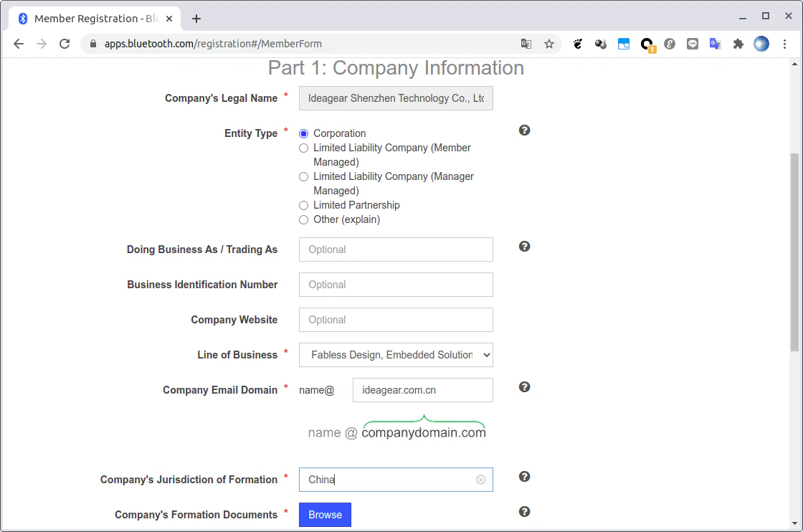Reload the registration page
803x532 pixels.
[x=65, y=44]
